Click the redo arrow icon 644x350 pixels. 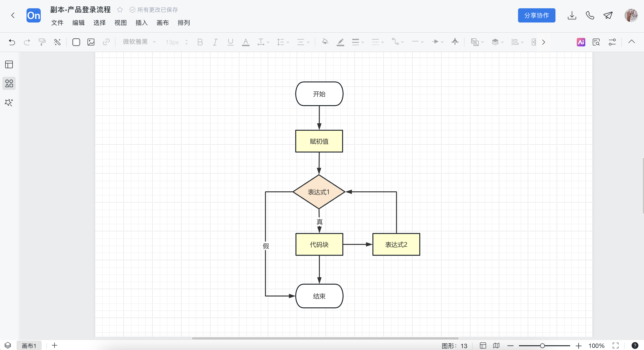coord(27,42)
